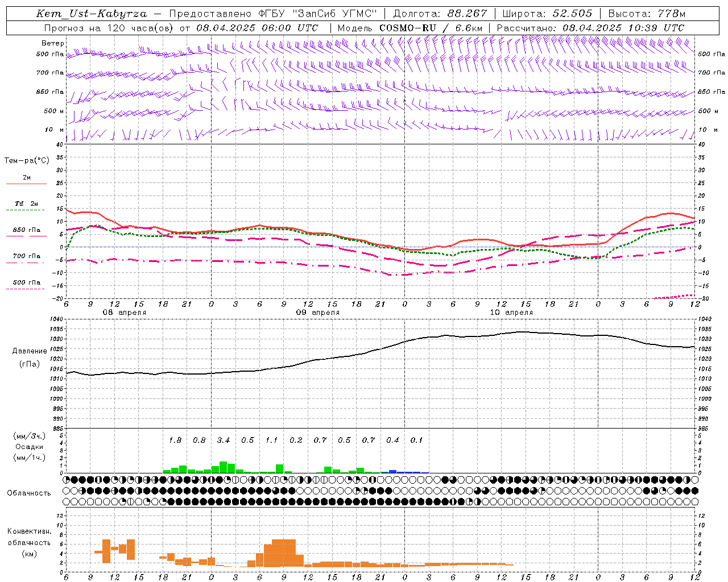Screen dimensions: 728x582
Task: Click the station name Kem_Ust-Kabyrza in header
Action: [91, 14]
